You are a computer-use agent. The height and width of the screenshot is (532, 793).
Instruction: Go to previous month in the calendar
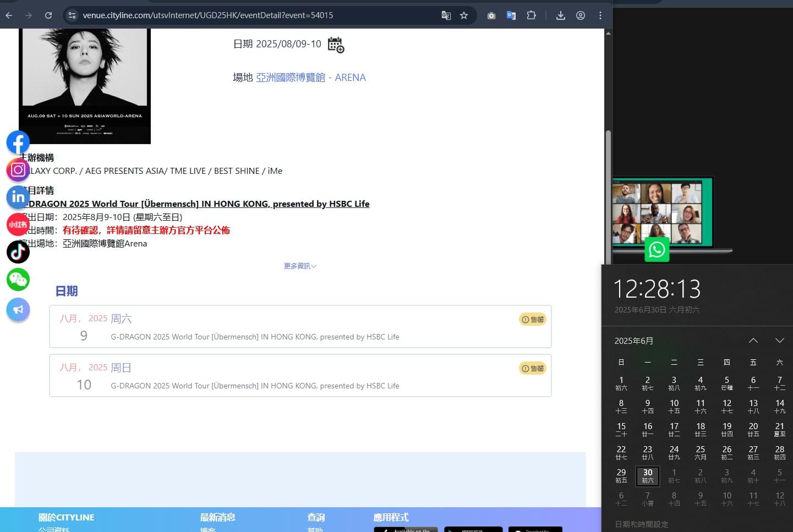coord(753,341)
